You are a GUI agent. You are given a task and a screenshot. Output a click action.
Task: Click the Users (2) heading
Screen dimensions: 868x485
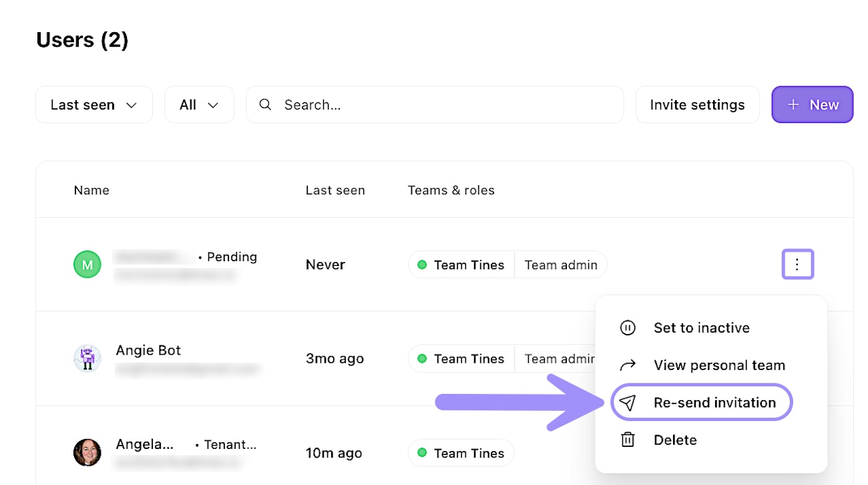tap(82, 40)
